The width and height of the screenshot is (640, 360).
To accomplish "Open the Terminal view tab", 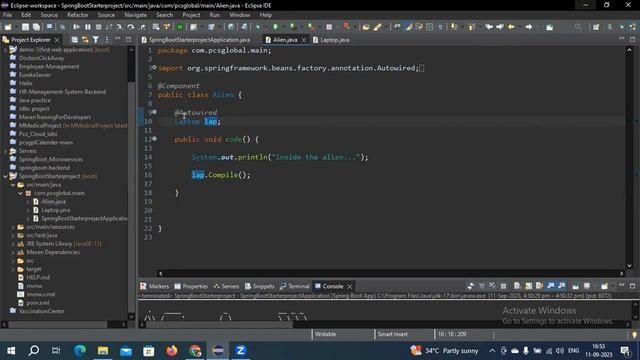I will click(x=295, y=287).
